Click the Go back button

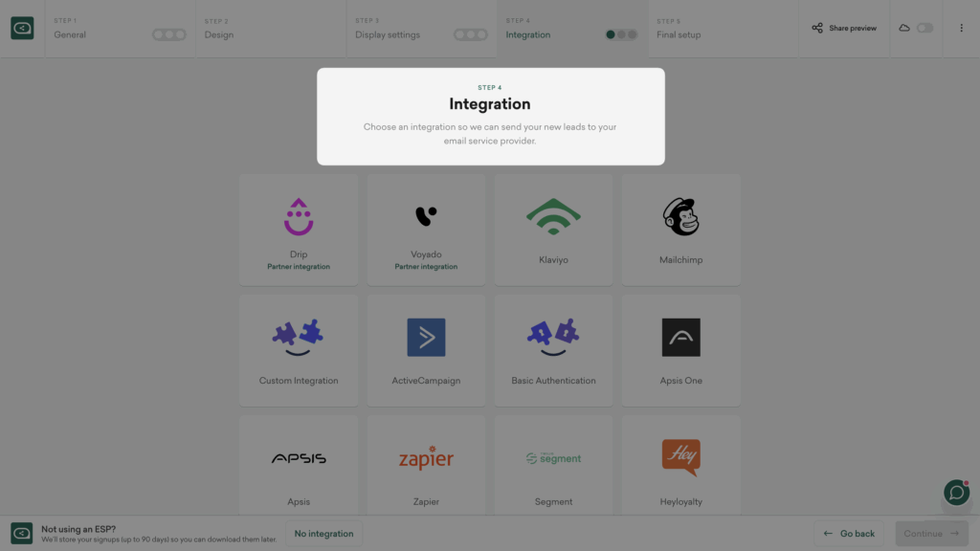pyautogui.click(x=849, y=533)
